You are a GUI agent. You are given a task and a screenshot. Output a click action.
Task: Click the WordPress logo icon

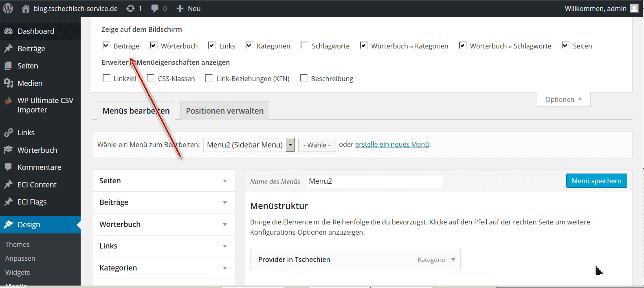point(8,8)
